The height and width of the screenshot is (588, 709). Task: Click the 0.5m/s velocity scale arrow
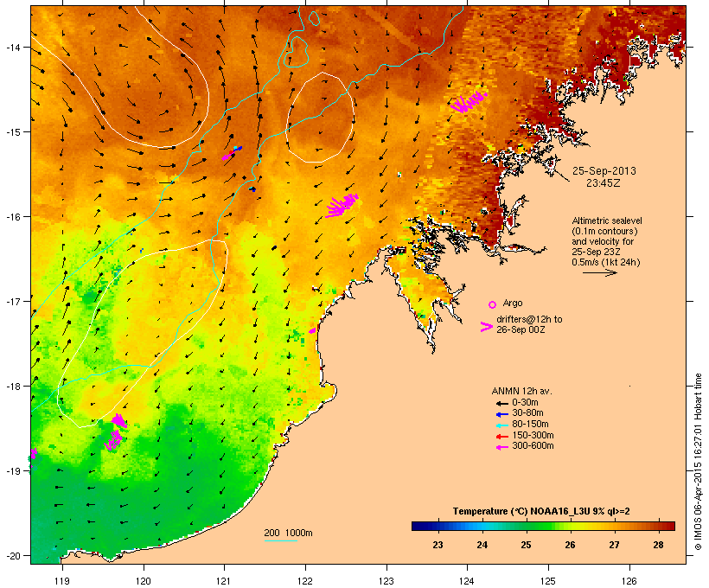tap(599, 272)
